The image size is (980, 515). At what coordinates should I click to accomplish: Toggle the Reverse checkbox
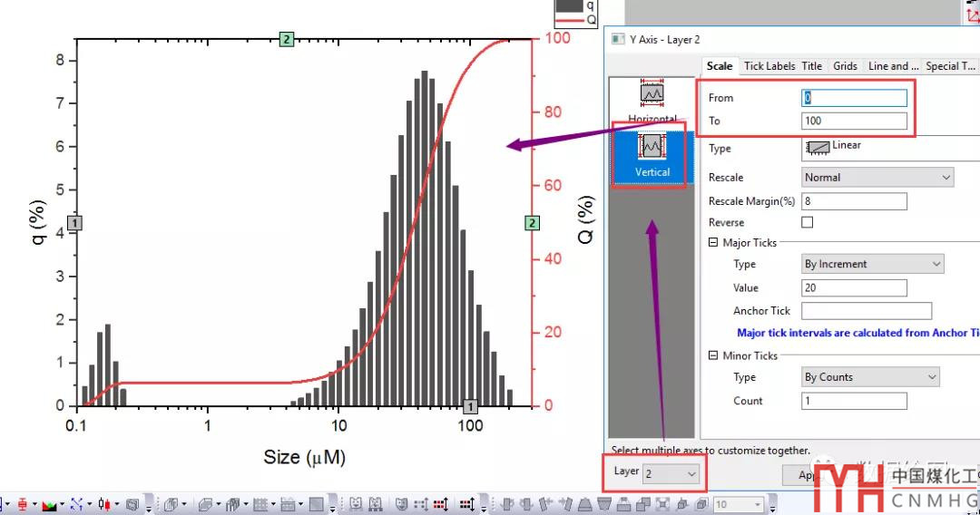pyautogui.click(x=808, y=222)
